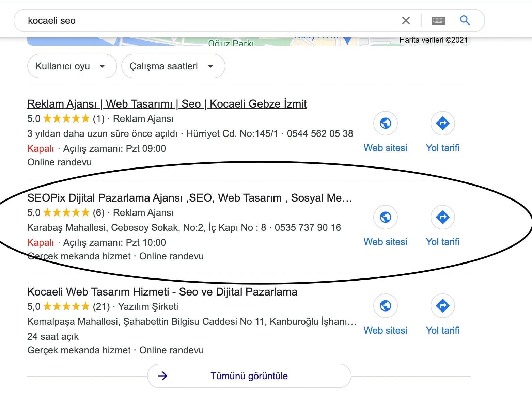Viewport: 532px width, 399px height.
Task: Click Yazılım Şirketi category text
Action: [148, 307]
